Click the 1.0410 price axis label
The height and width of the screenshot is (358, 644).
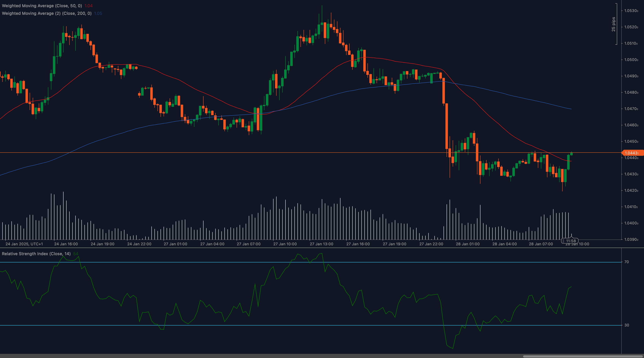(x=631, y=207)
